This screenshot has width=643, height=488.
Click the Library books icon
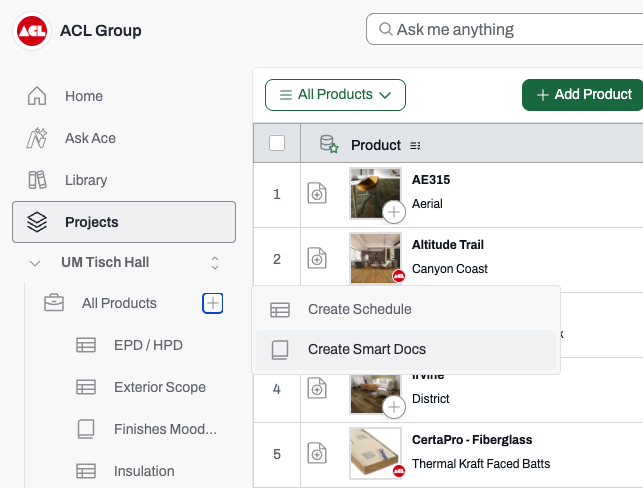pos(37,180)
